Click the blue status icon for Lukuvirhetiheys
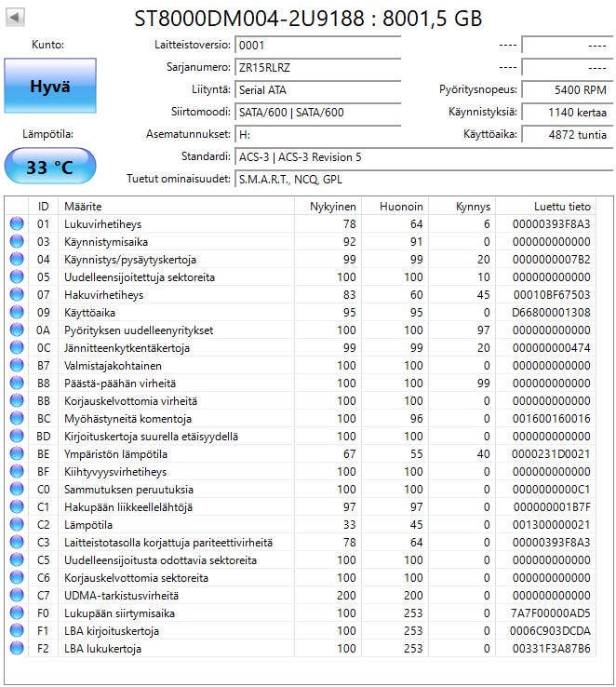Screen dimensions: 616x687 [17, 224]
